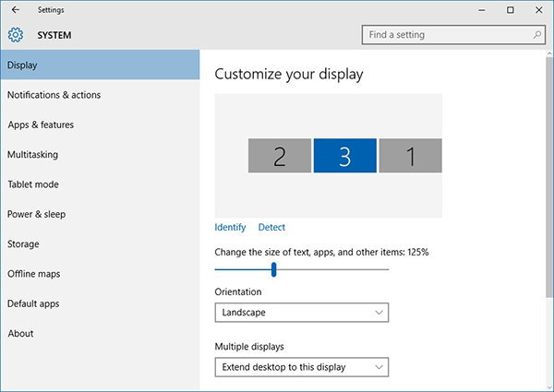Go to Apps & features section
Viewport: 554px width, 392px height.
coord(41,125)
